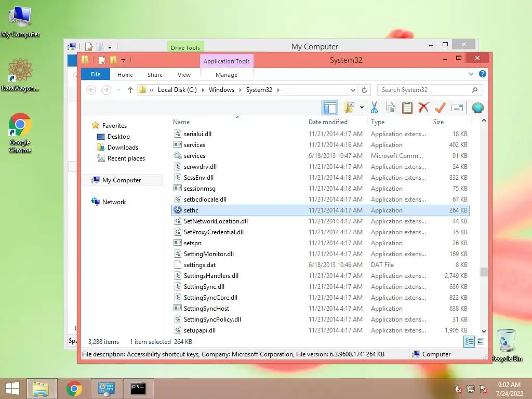The image size is (532, 399).
Task: Expand the chevron after Local Disk (C:)
Action: pyautogui.click(x=203, y=90)
